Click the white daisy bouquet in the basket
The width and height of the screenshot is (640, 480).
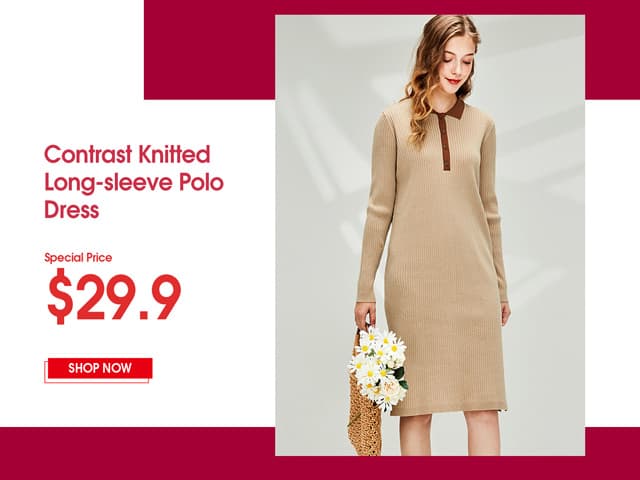[379, 367]
